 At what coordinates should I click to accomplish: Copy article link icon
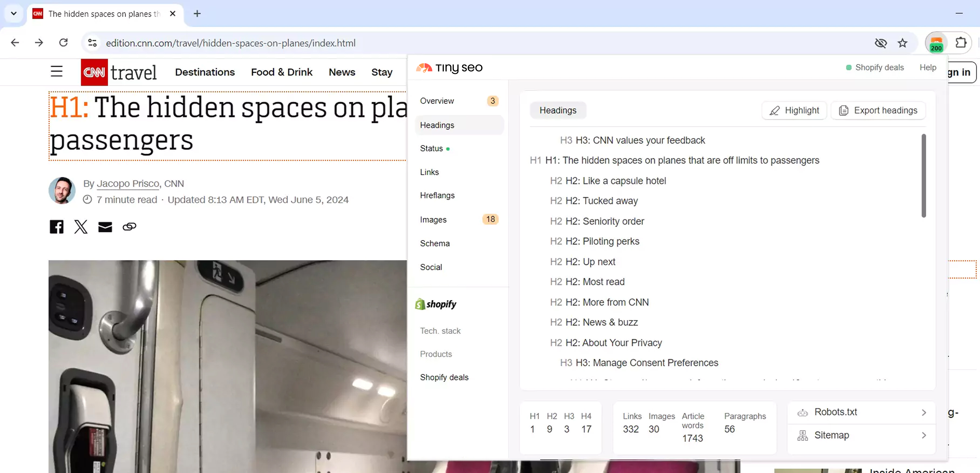click(129, 227)
